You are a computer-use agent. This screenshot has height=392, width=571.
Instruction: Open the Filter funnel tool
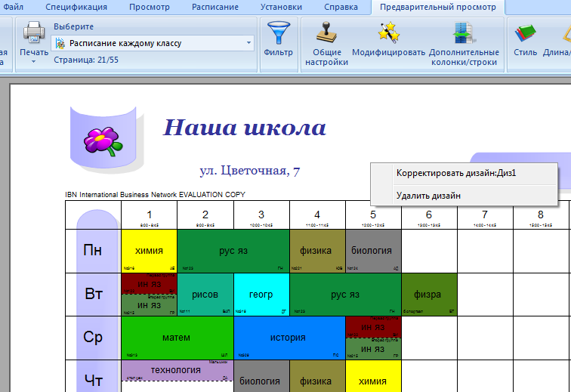pyautogui.click(x=278, y=33)
